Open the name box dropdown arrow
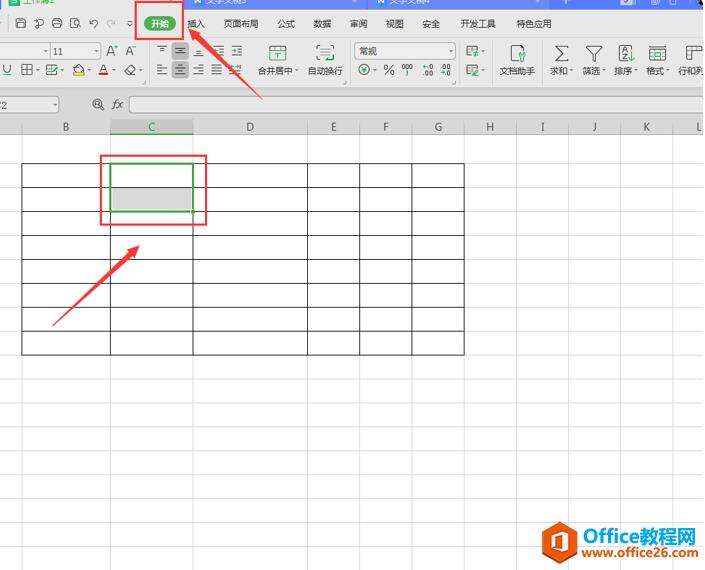 [x=54, y=105]
